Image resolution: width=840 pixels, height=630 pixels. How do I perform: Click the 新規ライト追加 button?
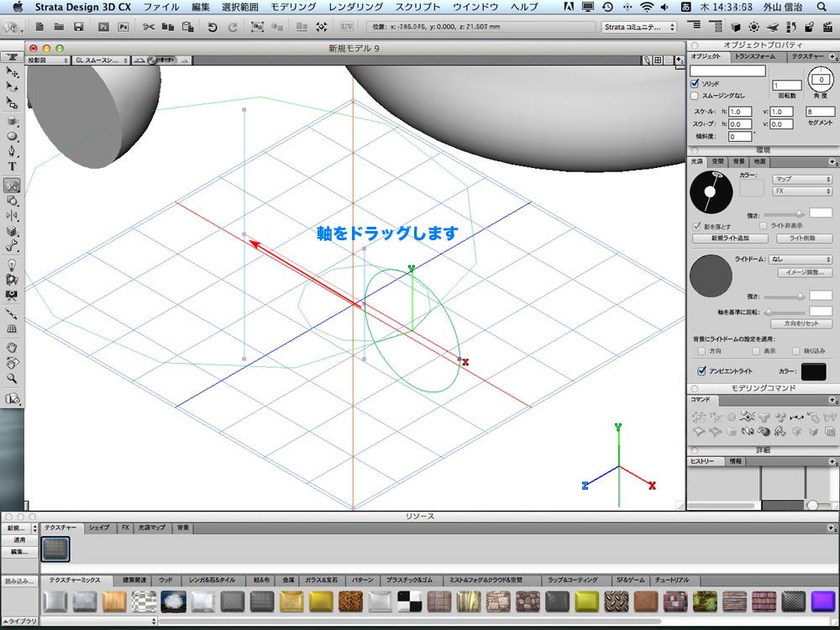[730, 239]
